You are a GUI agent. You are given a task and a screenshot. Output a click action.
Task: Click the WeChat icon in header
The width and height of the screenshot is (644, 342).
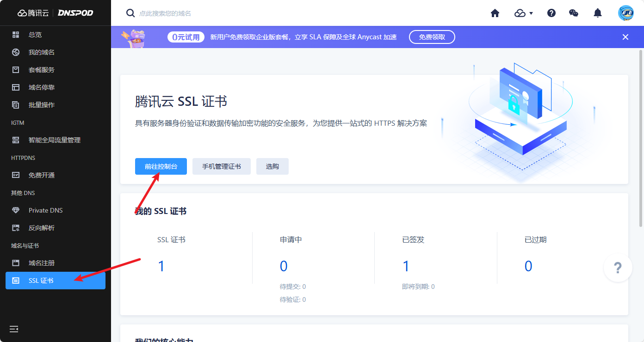[574, 13]
